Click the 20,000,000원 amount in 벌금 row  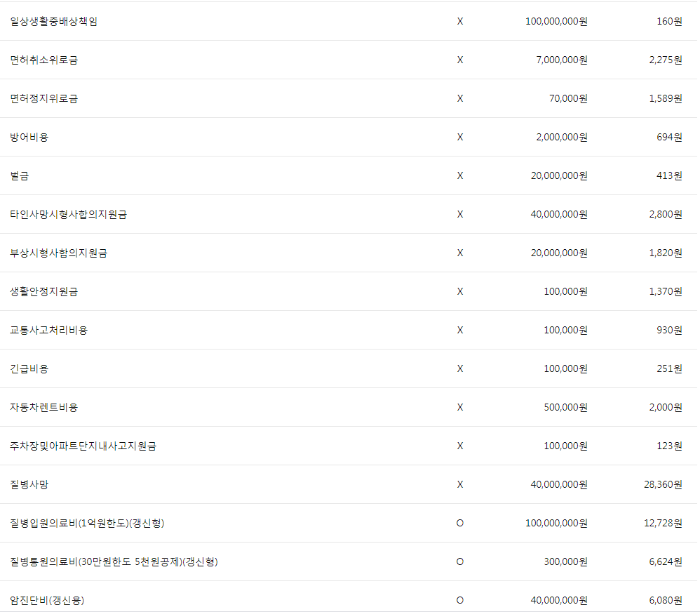click(x=560, y=176)
